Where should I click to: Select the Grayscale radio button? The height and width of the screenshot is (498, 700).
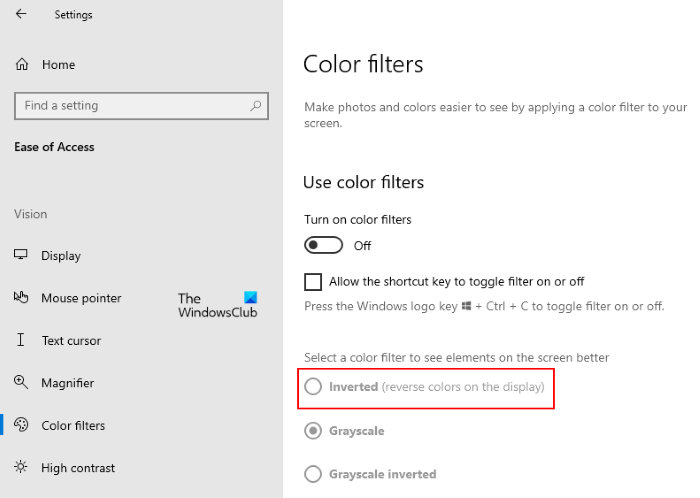point(313,431)
